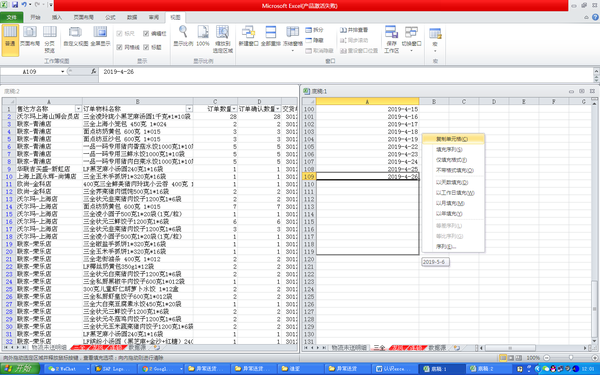Open the Switch Windows (切换窗口) dropdown

tap(411, 38)
